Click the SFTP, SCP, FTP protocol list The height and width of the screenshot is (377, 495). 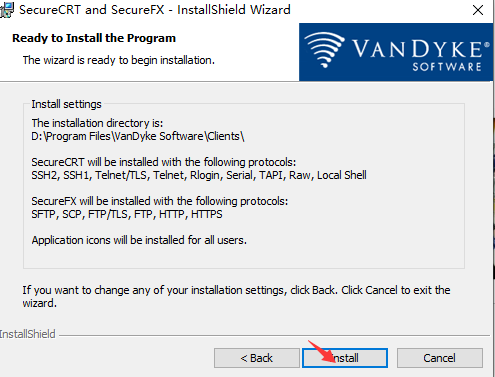coord(127,214)
